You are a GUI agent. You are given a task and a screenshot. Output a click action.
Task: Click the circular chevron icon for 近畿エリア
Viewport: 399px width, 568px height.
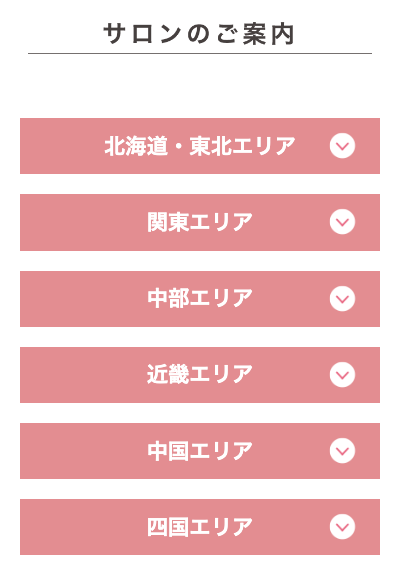pyautogui.click(x=342, y=375)
